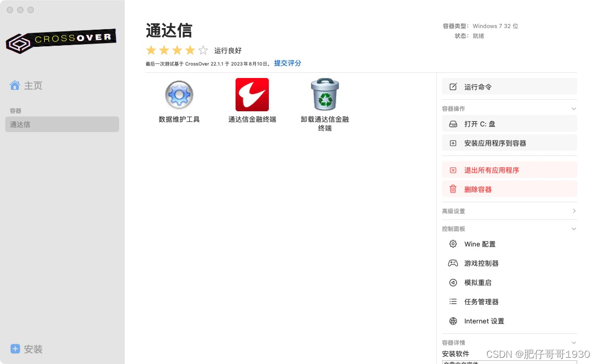
Task: Select the 通达信 container in sidebar
Action: [x=62, y=124]
